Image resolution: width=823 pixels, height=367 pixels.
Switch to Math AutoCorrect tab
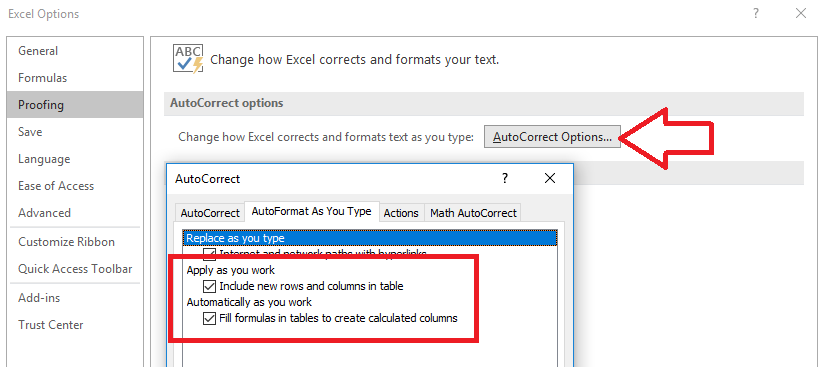pos(473,213)
